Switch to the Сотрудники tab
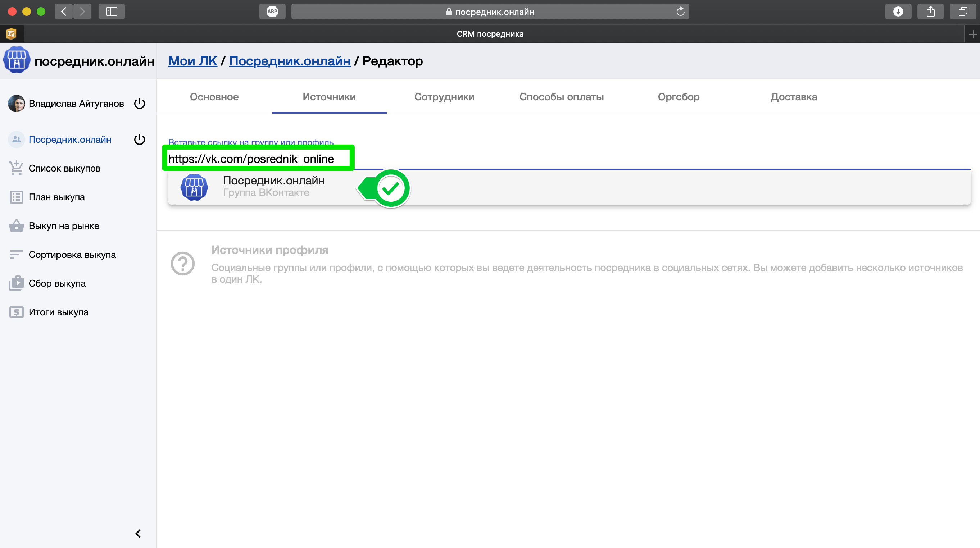The image size is (980, 548). click(x=444, y=97)
